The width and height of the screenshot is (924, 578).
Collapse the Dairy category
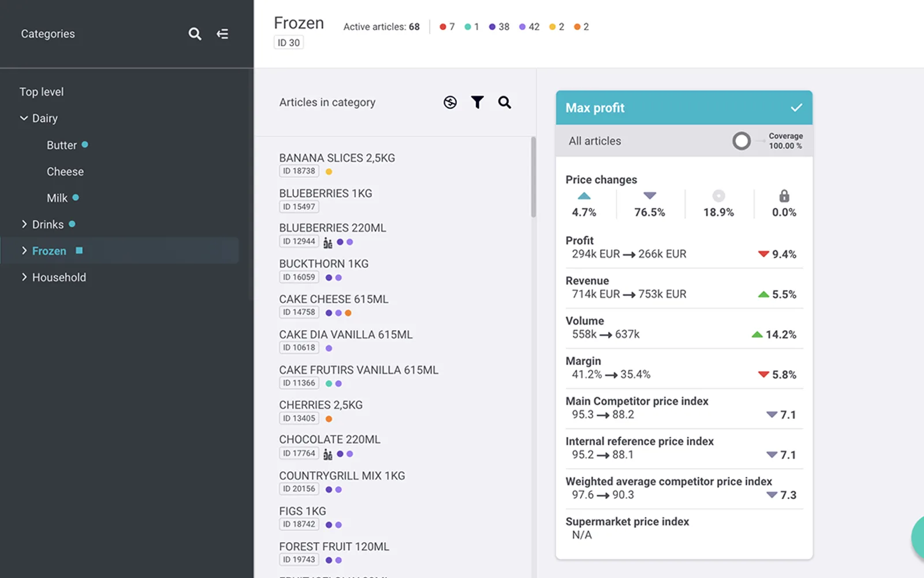(x=24, y=118)
